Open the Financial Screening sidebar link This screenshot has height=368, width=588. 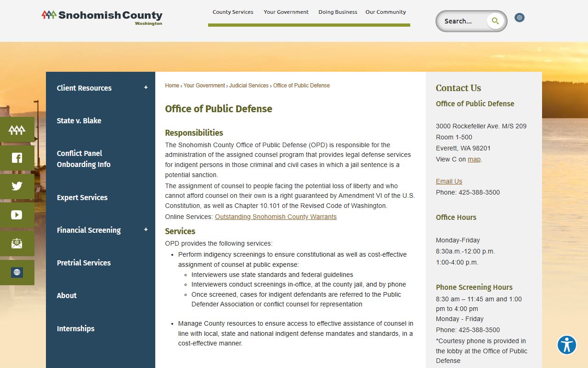click(x=89, y=230)
